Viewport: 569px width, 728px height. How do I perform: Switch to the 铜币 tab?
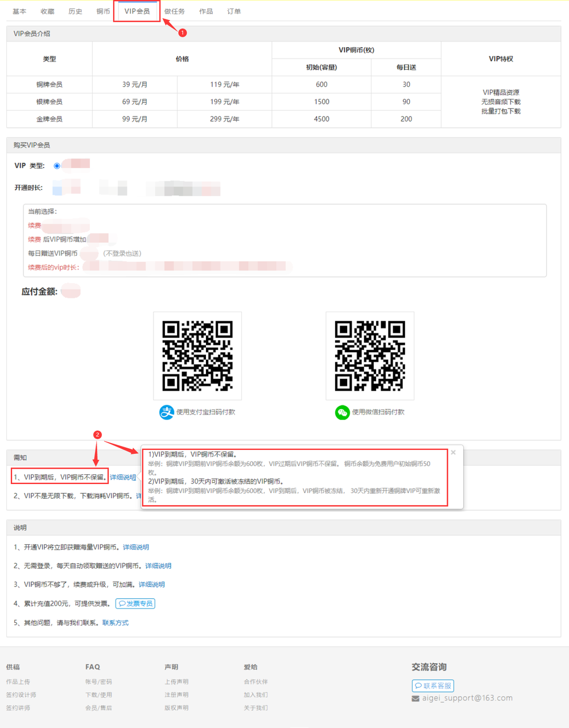103,11
